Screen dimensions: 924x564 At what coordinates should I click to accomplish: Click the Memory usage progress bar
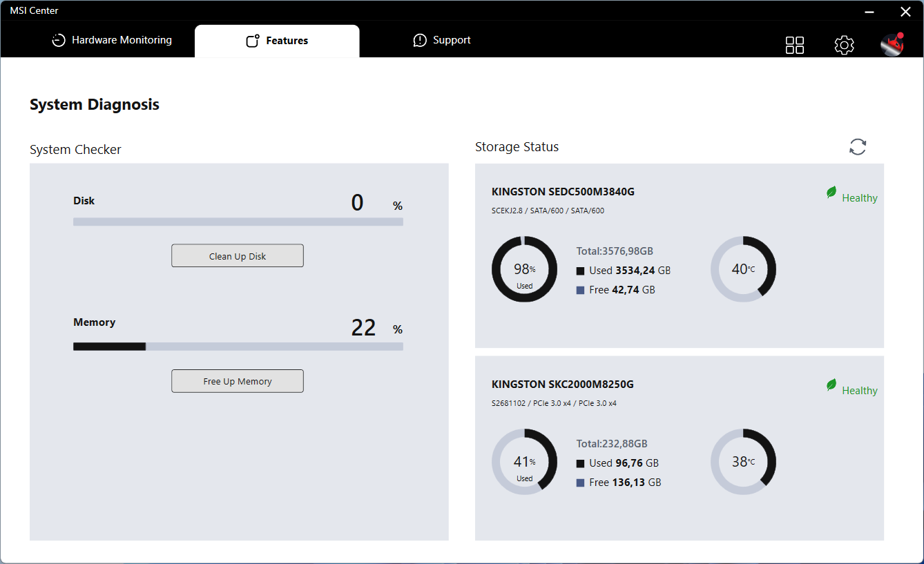click(238, 347)
